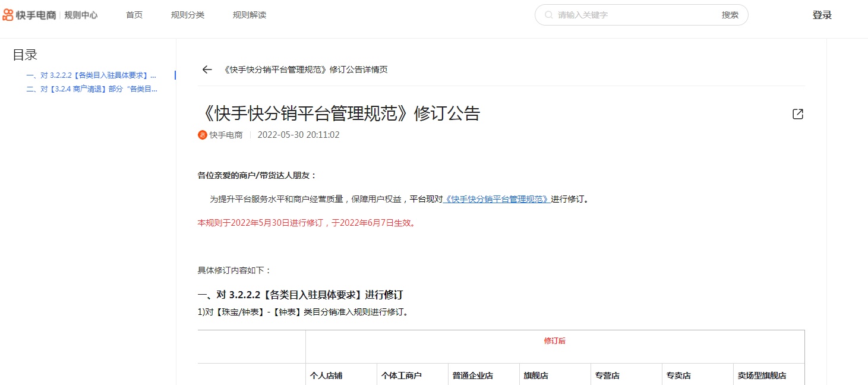This screenshot has width=868, height=385.
Task: Click the 快手电商 author name
Action: [226, 135]
